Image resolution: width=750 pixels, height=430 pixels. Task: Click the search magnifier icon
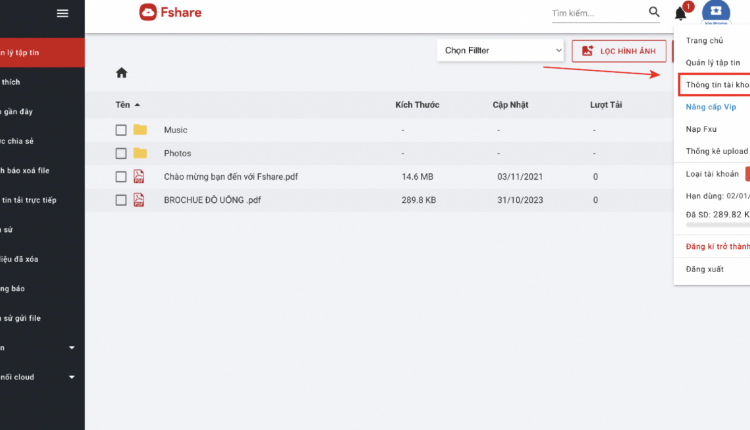654,12
